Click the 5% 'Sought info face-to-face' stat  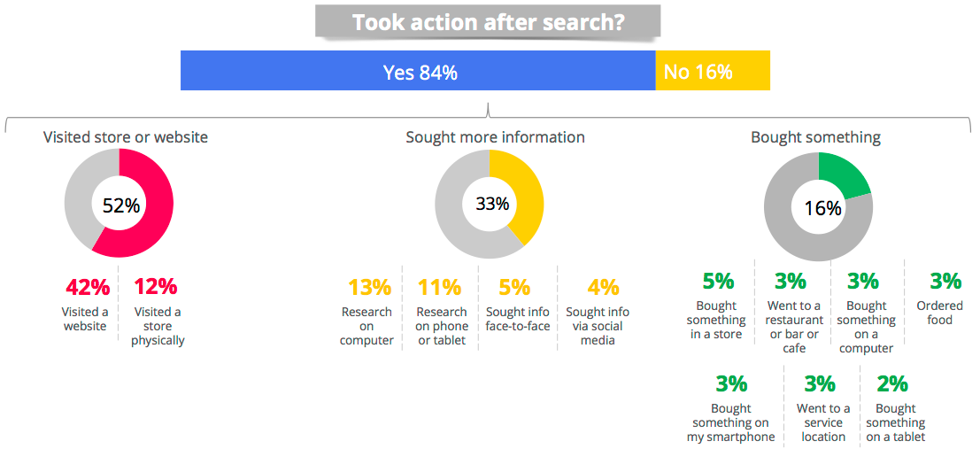[517, 306]
